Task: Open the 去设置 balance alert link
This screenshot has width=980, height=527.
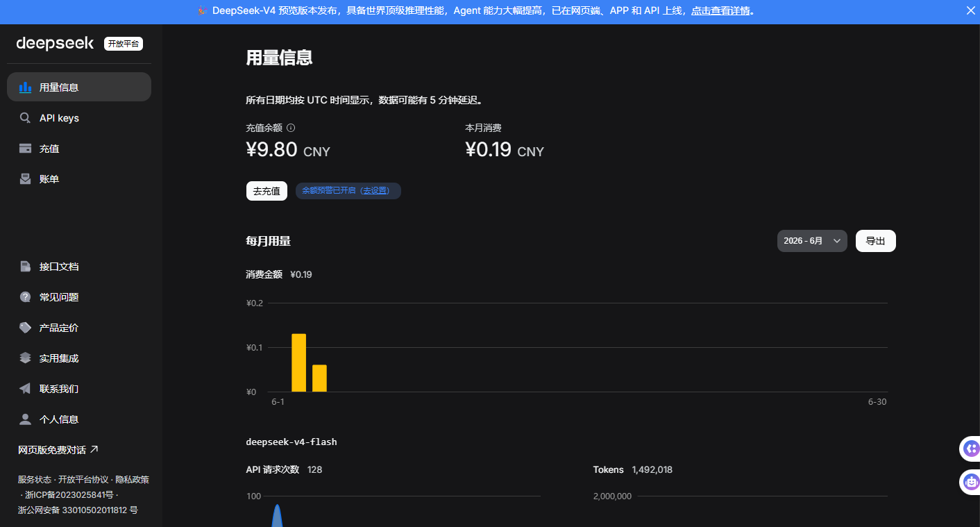Action: [x=375, y=191]
